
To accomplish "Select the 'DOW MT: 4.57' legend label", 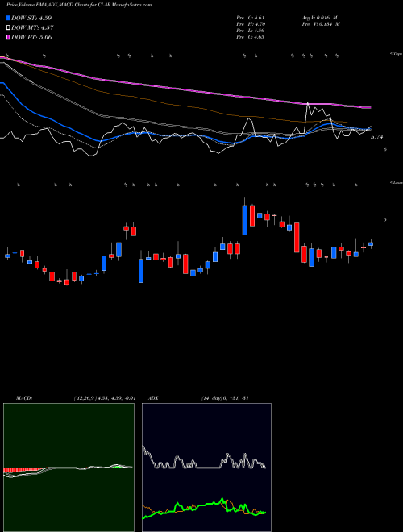I will click(32, 28).
